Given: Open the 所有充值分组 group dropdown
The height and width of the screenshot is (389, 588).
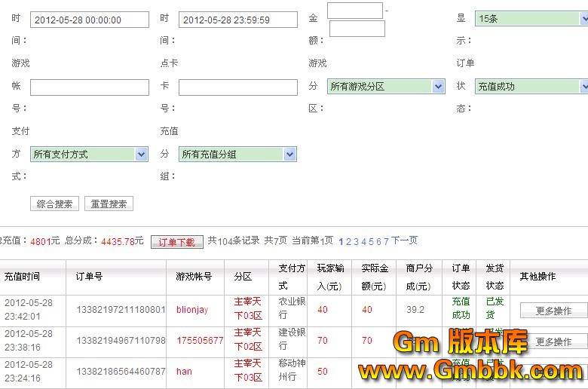Looking at the screenshot, I should coord(237,154).
